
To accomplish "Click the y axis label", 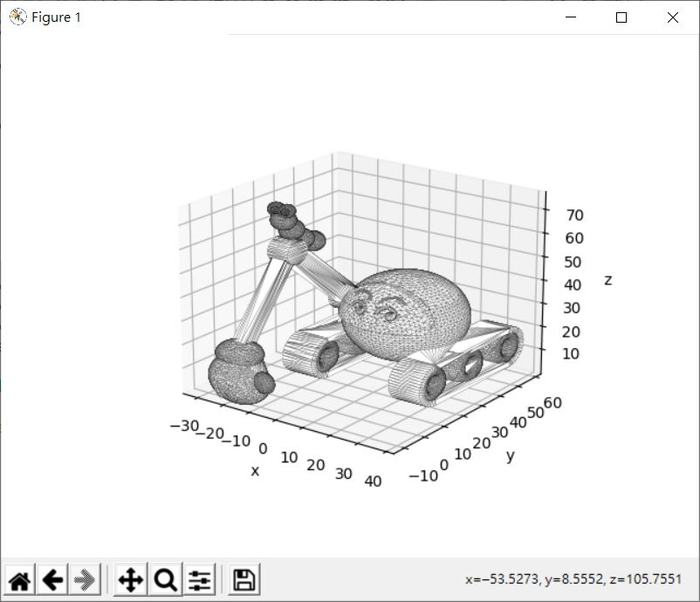I will coord(511,455).
